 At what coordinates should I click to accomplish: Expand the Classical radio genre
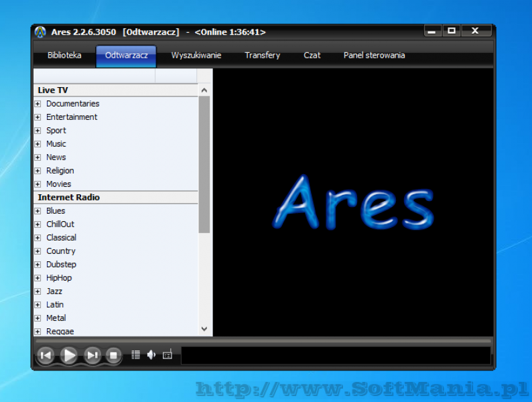tap(38, 238)
